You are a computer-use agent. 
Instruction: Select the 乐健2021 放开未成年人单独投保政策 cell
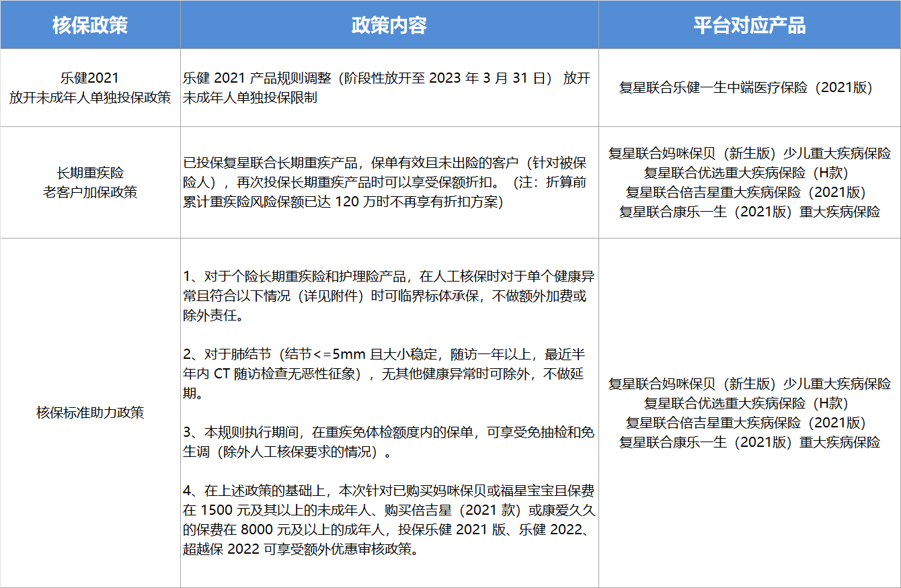click(x=90, y=88)
